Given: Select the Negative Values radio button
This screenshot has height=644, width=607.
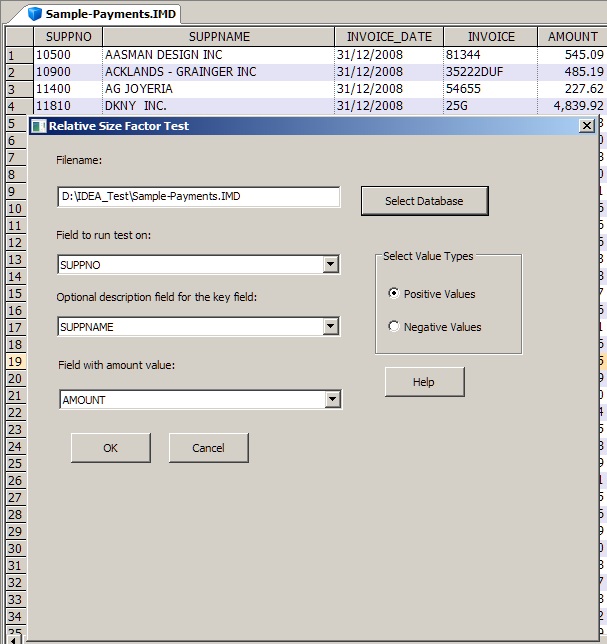Looking at the screenshot, I should coord(394,327).
